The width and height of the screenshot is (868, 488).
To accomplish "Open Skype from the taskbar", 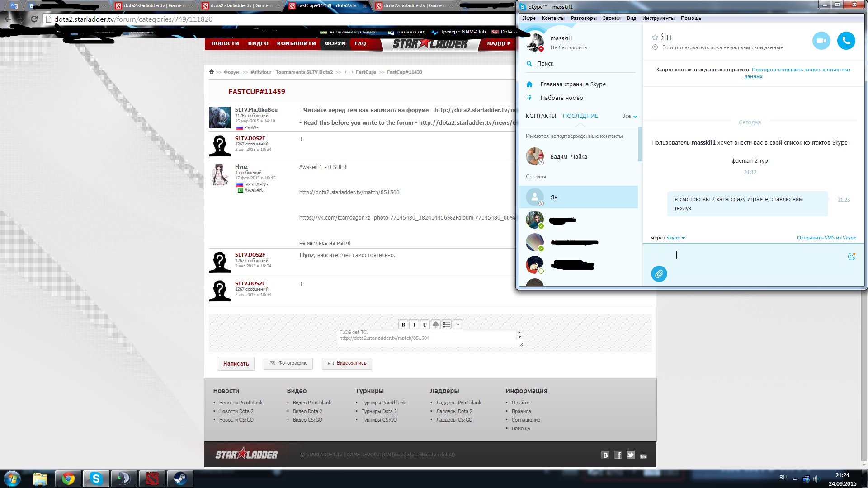I will (x=96, y=479).
